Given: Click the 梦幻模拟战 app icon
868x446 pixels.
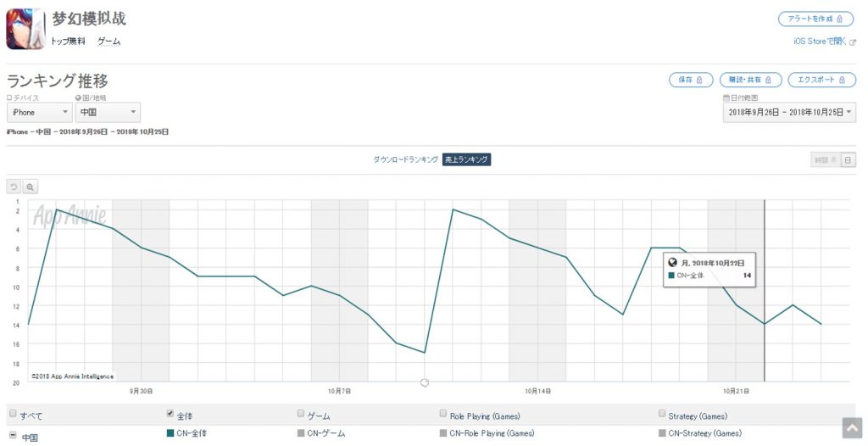Looking at the screenshot, I should coord(26,29).
